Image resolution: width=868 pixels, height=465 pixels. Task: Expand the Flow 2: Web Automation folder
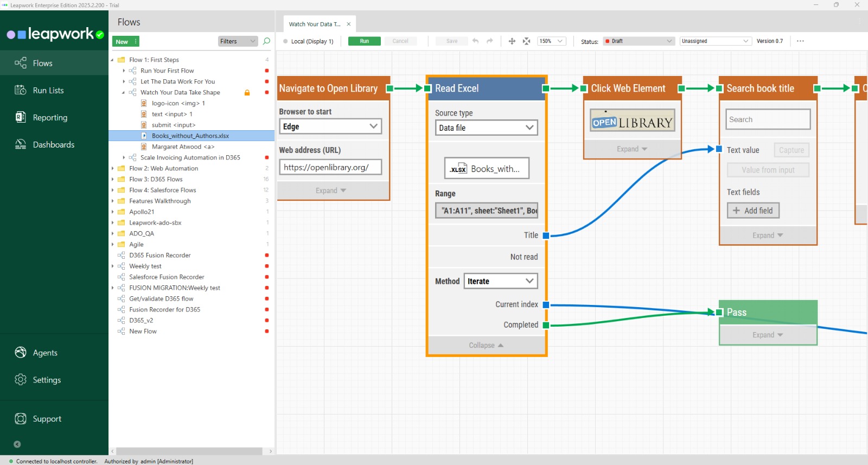[113, 169]
